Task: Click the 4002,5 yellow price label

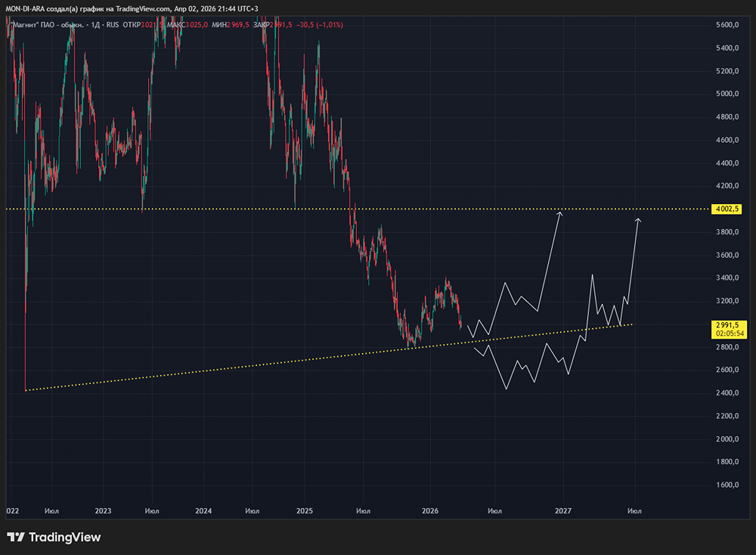Action: tap(727, 209)
